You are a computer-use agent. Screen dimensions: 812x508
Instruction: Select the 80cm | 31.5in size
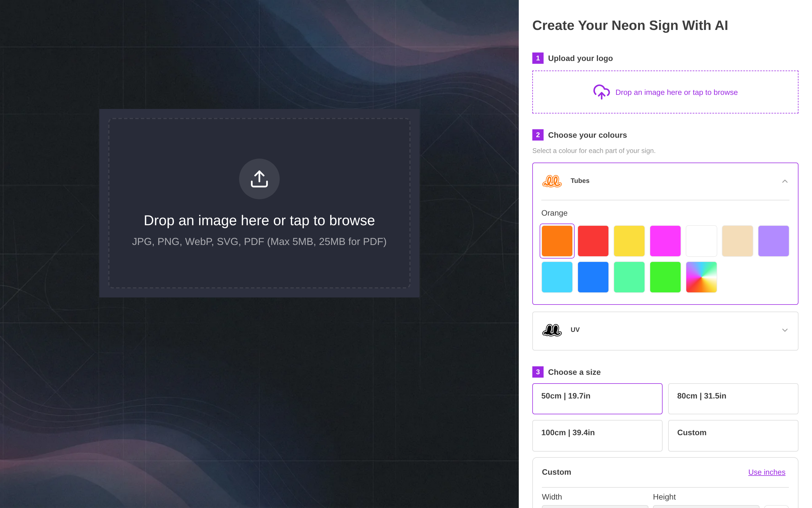coord(733,399)
